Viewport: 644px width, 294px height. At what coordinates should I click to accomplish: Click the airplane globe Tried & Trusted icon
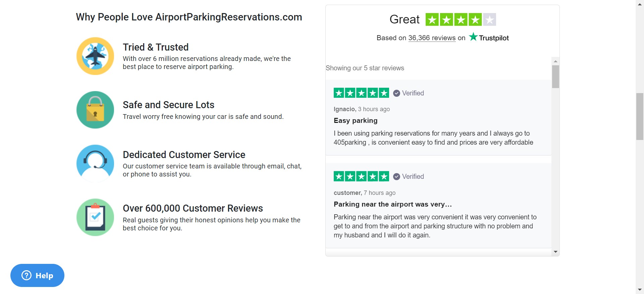tap(95, 56)
